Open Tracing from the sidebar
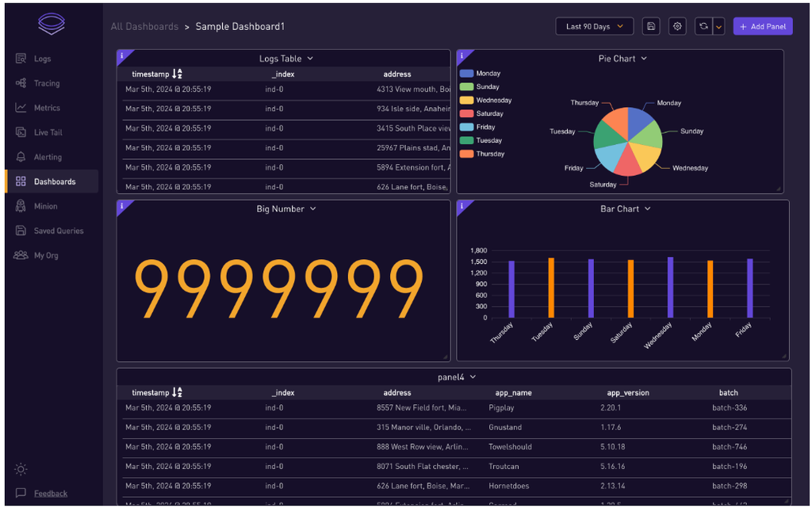Screen dimensions: 812x508 point(47,83)
